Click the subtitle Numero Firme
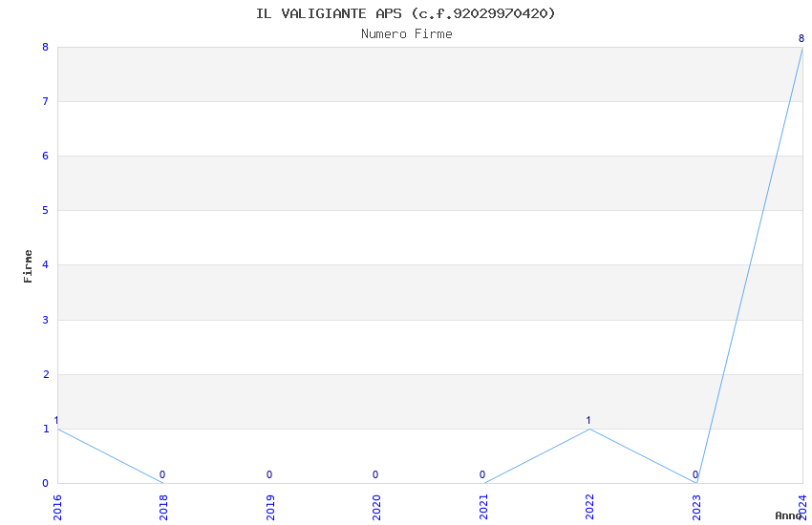This screenshot has width=812, height=525. click(407, 34)
